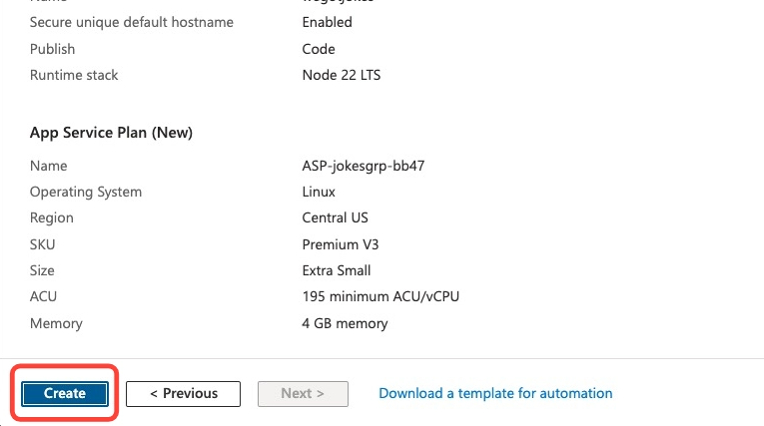Image resolution: width=764 pixels, height=426 pixels.
Task: Click the Extra Small size value
Action: [x=336, y=270]
